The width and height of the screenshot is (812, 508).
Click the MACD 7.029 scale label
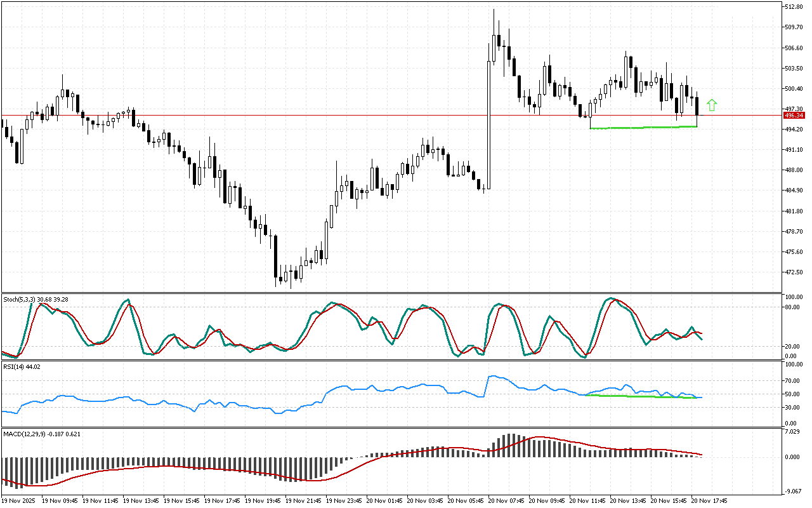pyautogui.click(x=793, y=432)
